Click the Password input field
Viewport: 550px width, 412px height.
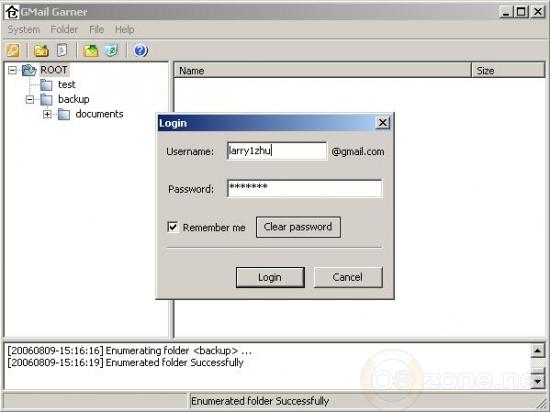[304, 188]
